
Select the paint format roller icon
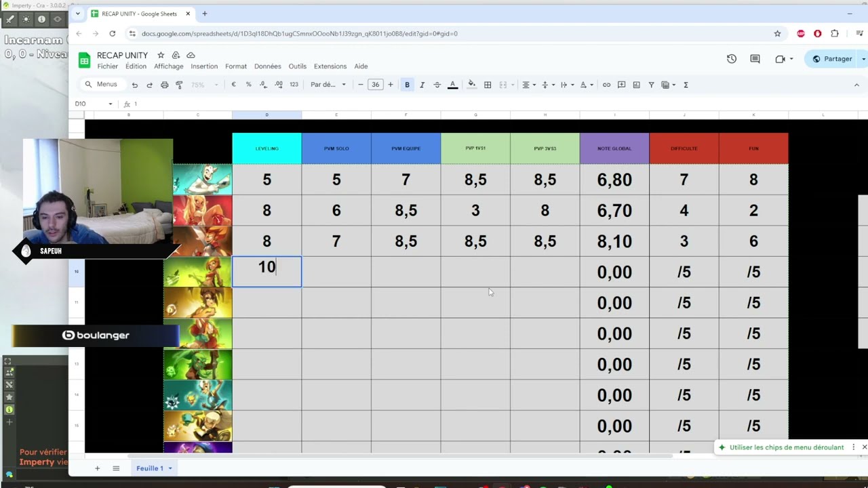179,85
